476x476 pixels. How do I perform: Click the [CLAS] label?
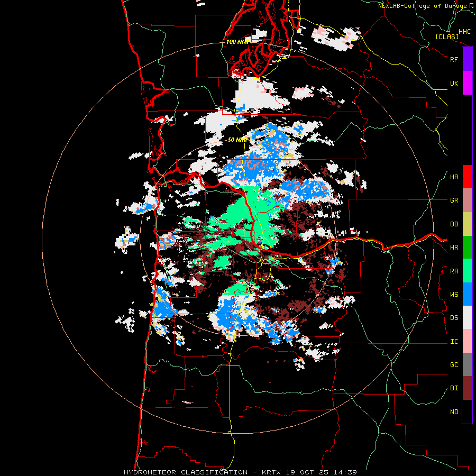pyautogui.click(x=447, y=36)
